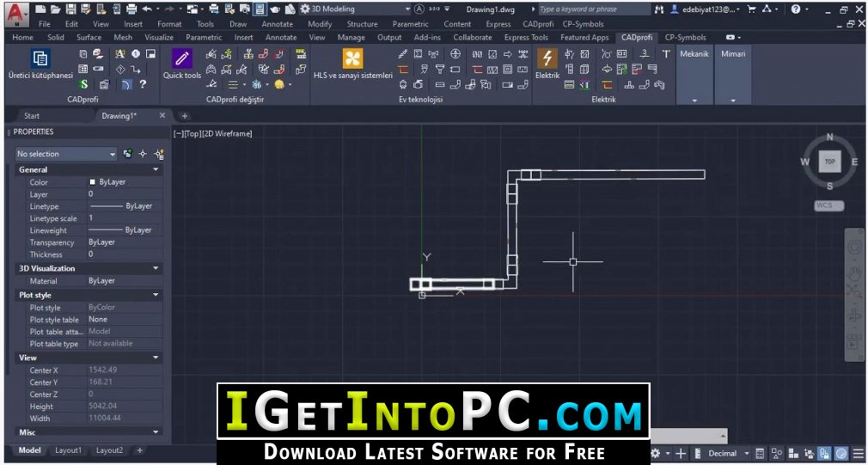Click the sigma icon in Ev teknolojisi panel
The image size is (868, 465).
pyautogui.click(x=418, y=53)
